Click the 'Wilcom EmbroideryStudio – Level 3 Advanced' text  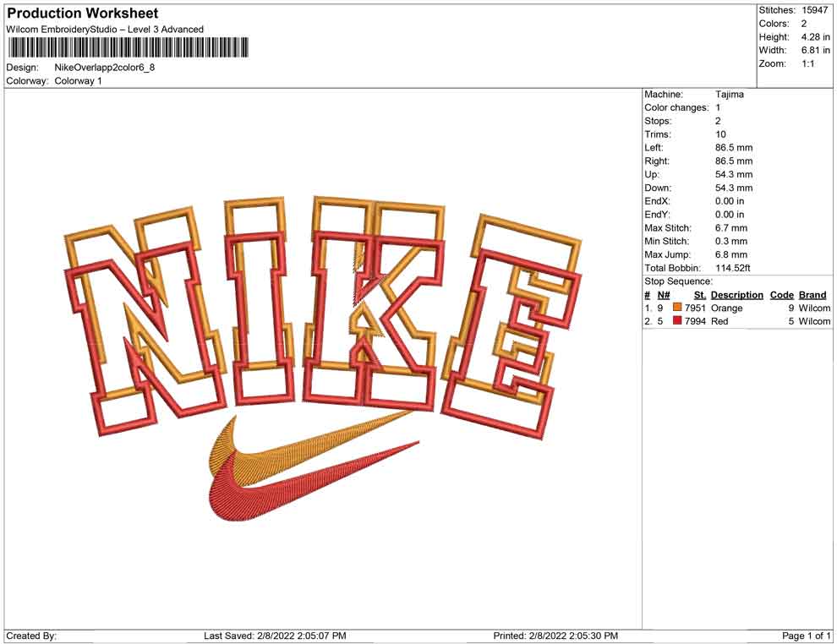click(x=105, y=30)
